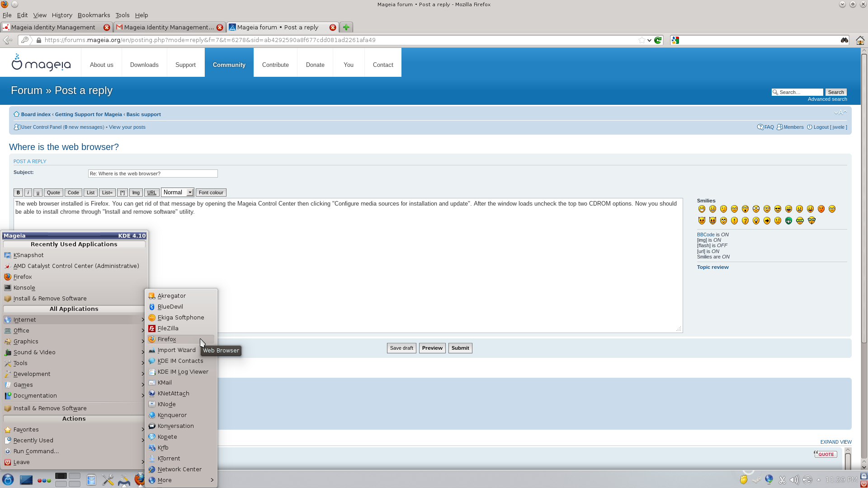Insert the arrow smiley

(767, 221)
